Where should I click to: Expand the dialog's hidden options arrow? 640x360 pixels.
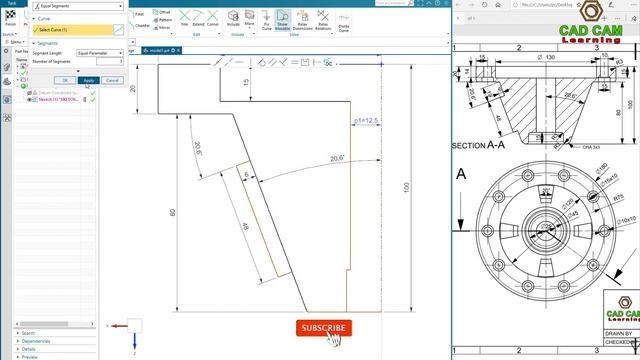(x=78, y=71)
